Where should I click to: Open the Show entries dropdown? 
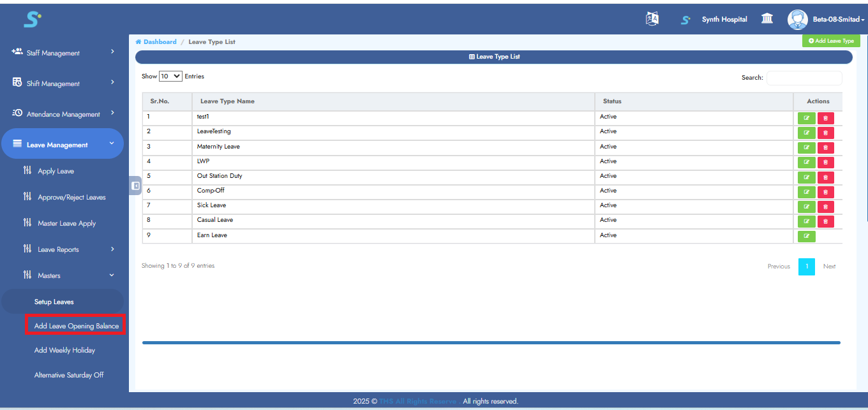point(170,75)
